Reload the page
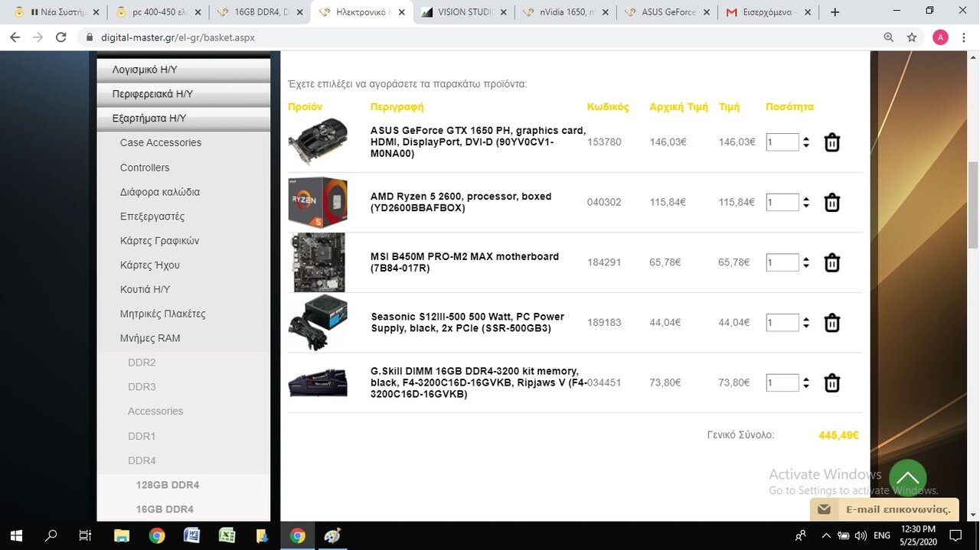The image size is (980, 550). [x=61, y=37]
